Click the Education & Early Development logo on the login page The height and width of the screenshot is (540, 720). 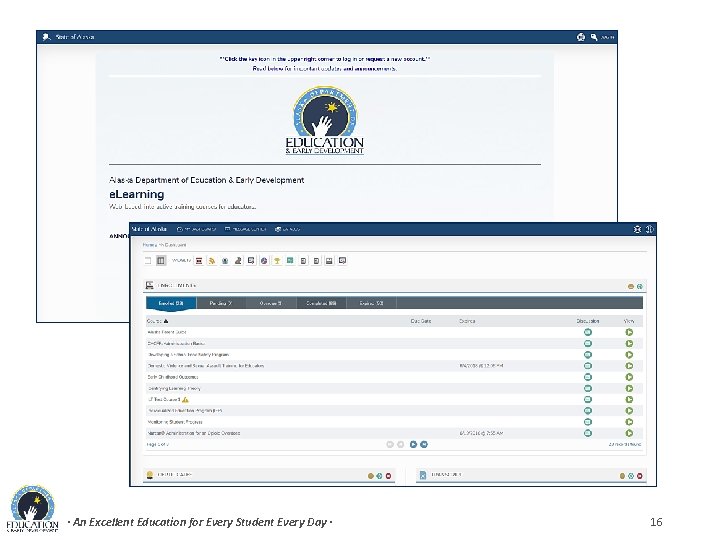[325, 120]
